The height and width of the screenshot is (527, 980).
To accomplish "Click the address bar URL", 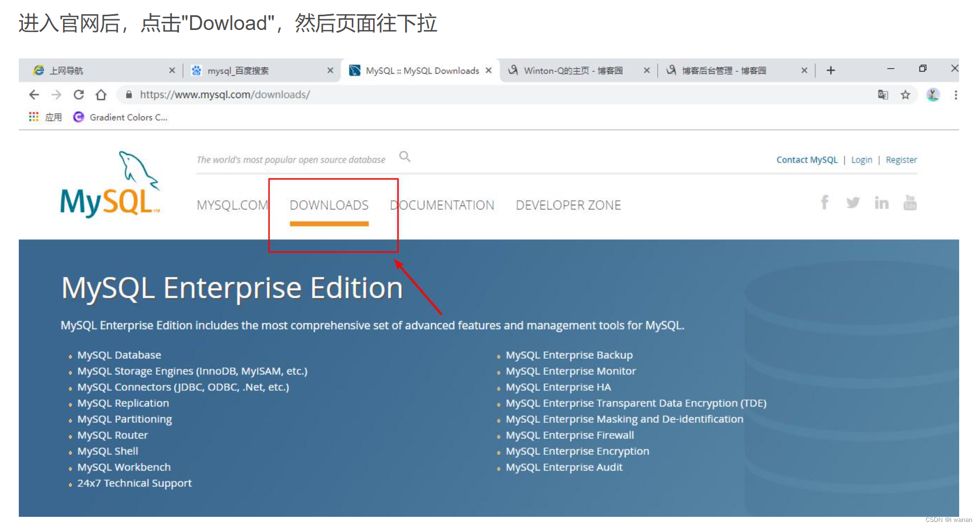I will pos(225,95).
